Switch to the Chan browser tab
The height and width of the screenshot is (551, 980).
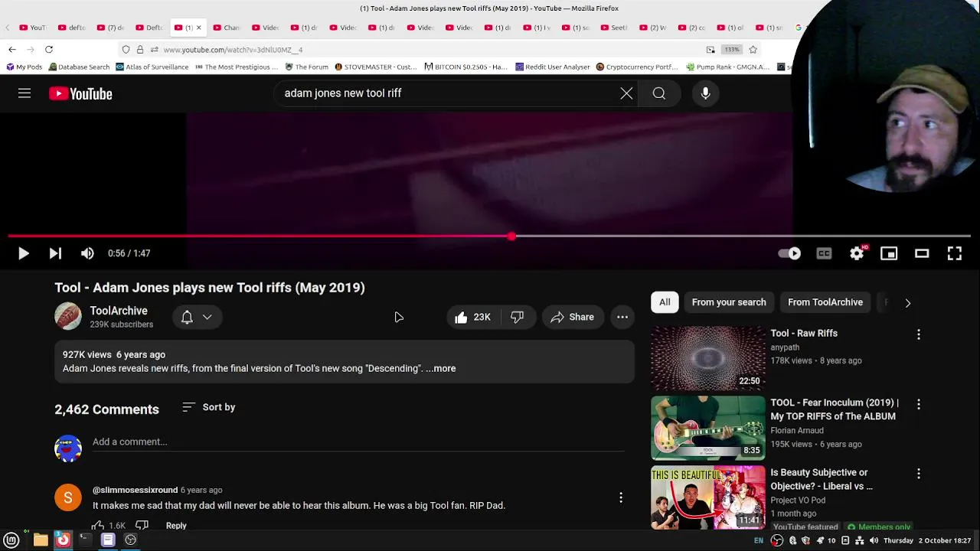226,28
